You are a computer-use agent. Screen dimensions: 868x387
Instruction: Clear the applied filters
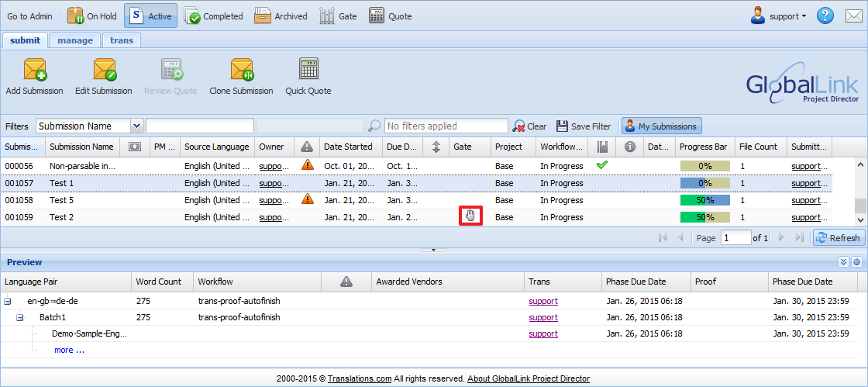click(x=530, y=126)
